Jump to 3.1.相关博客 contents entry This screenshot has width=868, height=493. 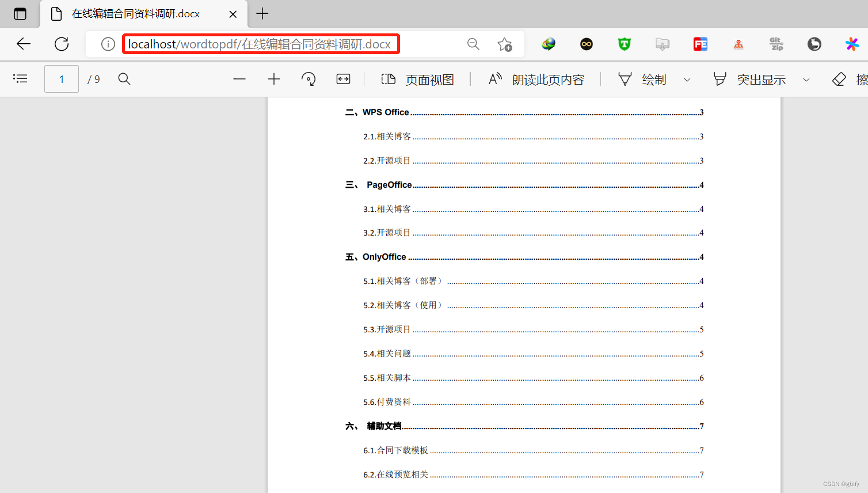tap(534, 209)
